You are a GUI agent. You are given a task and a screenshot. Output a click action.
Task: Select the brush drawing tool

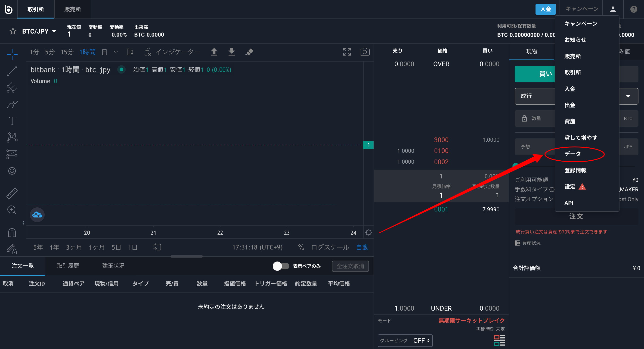click(x=12, y=104)
